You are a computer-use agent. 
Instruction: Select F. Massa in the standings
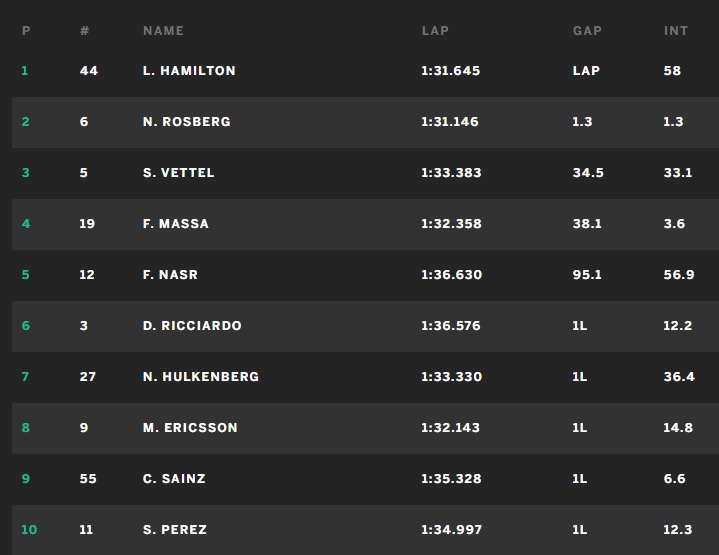176,224
